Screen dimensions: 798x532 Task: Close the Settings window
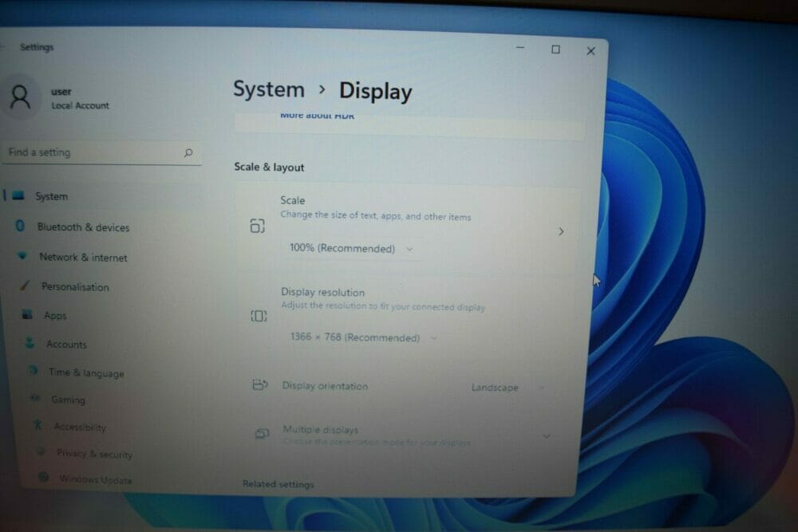(591, 51)
